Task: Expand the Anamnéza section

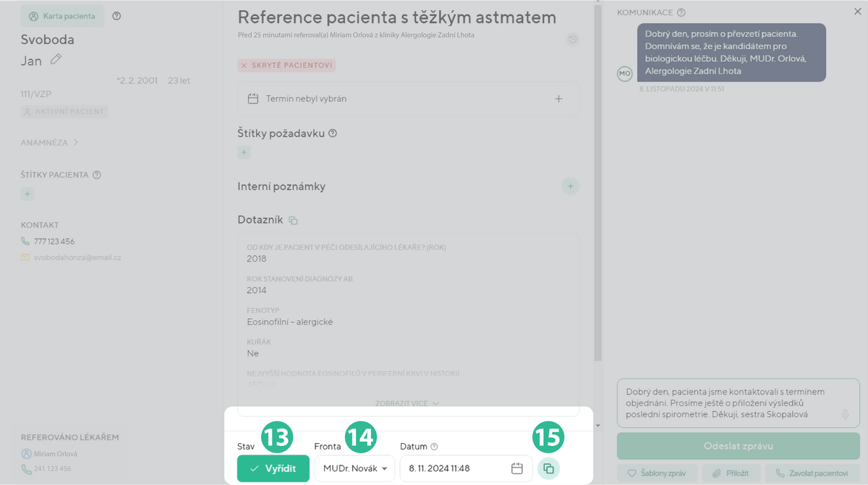Action: pos(49,142)
